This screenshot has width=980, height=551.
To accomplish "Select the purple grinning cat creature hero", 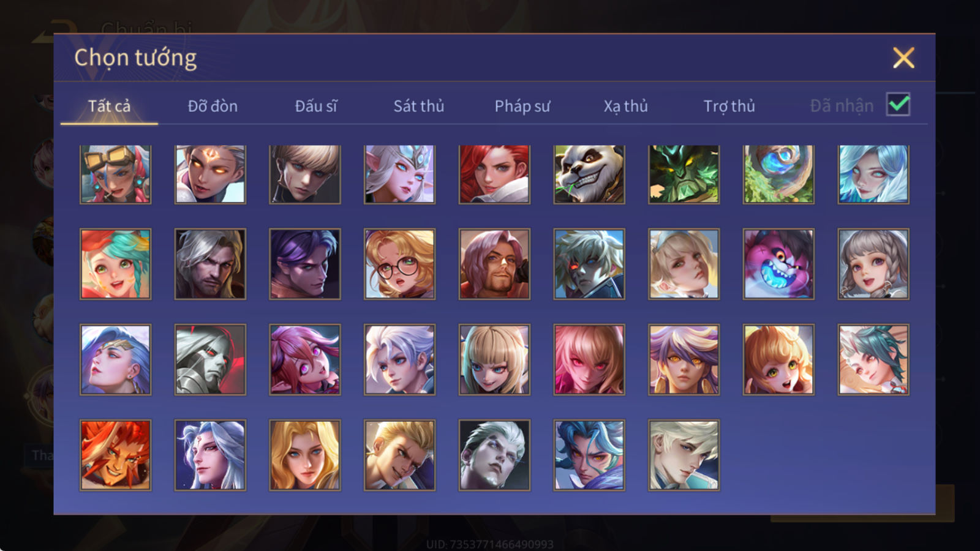I will [x=778, y=264].
